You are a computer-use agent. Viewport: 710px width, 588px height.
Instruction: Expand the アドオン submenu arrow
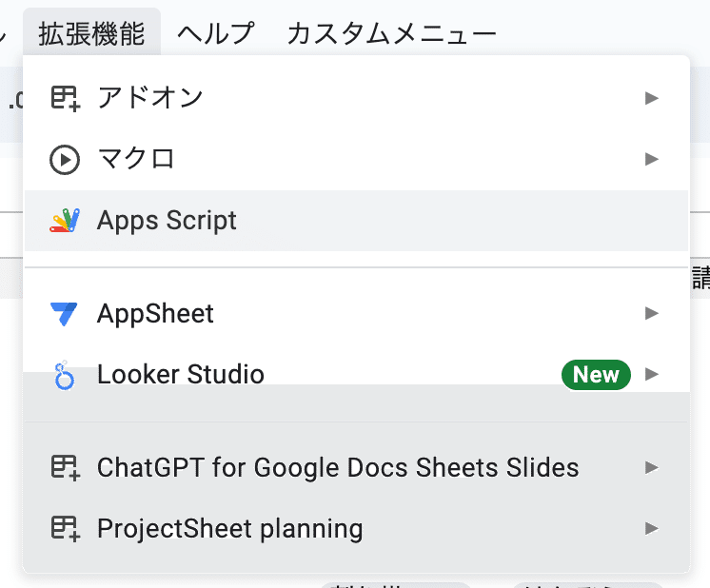click(x=652, y=98)
